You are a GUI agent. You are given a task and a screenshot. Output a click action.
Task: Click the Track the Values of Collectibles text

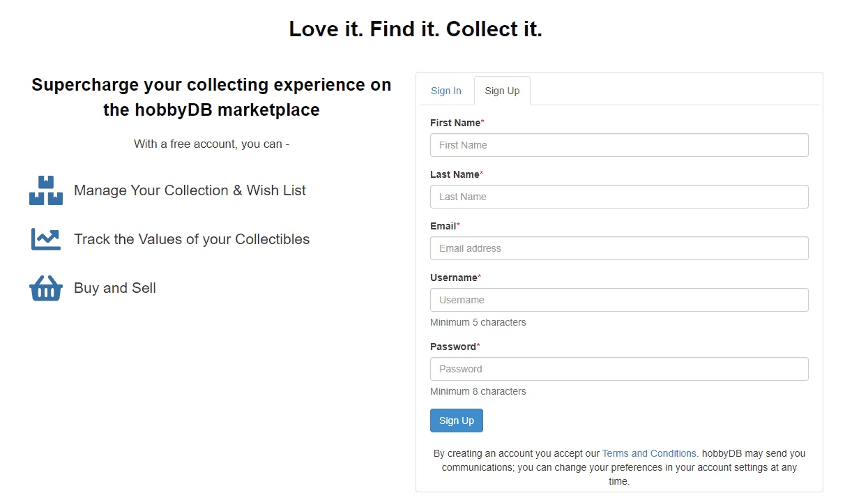coord(192,238)
